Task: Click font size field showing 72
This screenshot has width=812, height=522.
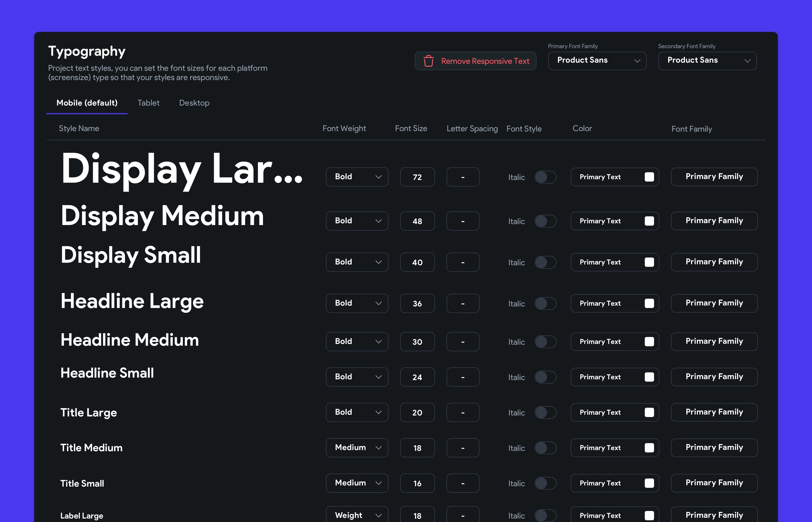Action: point(417,177)
